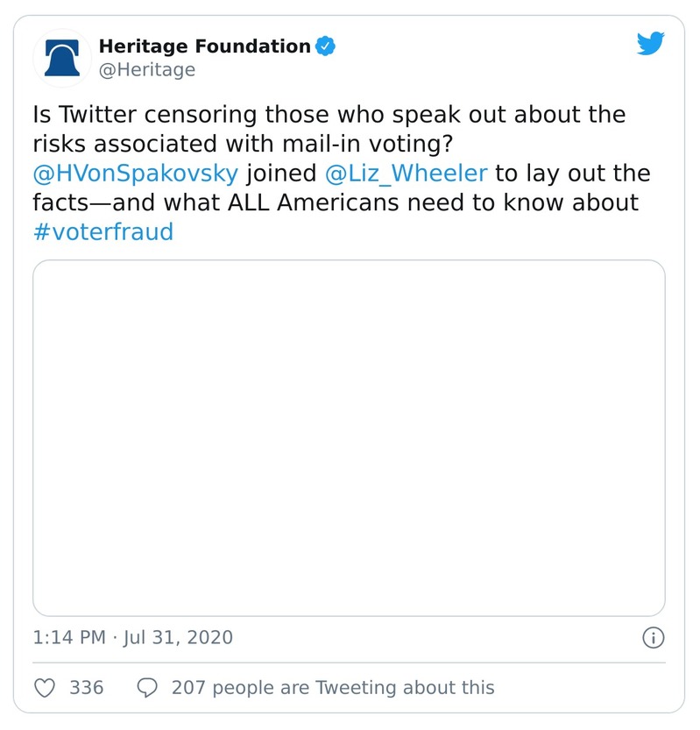Screen dimensions: 700x730
Task: Click the Jul 31, 2020 date
Action: (x=178, y=637)
